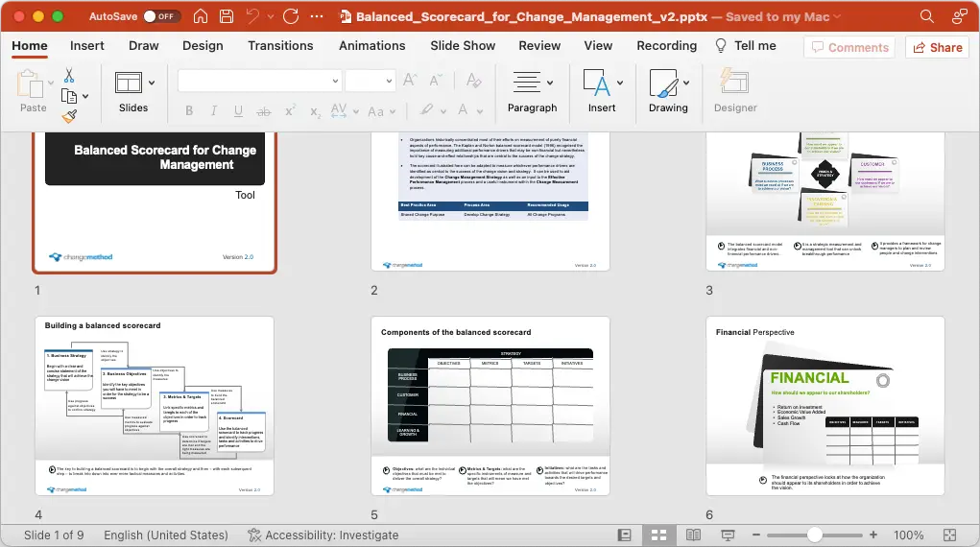Toggle Subscript formatting
Screen dimensions: 980x547
(315, 112)
